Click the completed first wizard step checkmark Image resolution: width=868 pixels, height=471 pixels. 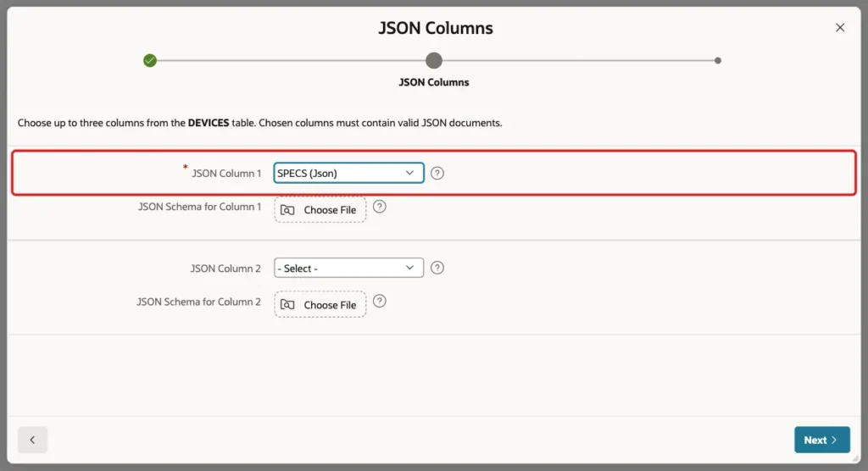tap(150, 60)
